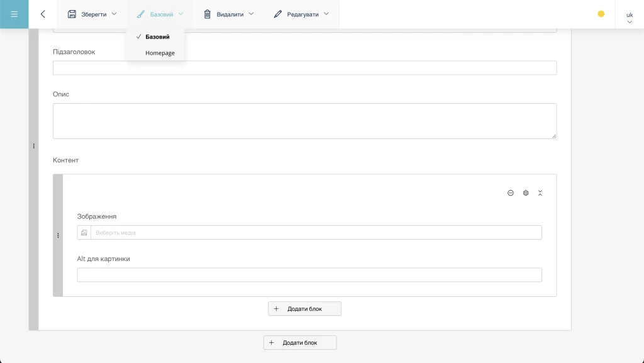Expand the Зберегти dropdown arrow

pyautogui.click(x=114, y=14)
